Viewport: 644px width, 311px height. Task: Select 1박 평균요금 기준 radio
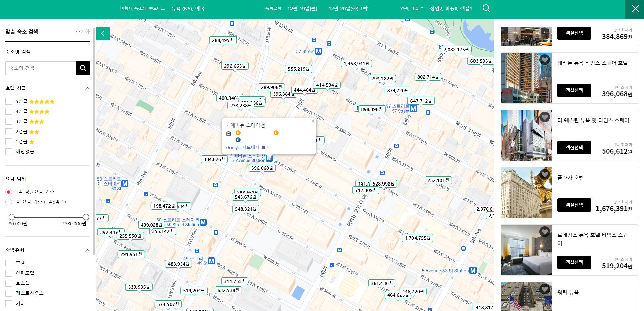coord(9,192)
